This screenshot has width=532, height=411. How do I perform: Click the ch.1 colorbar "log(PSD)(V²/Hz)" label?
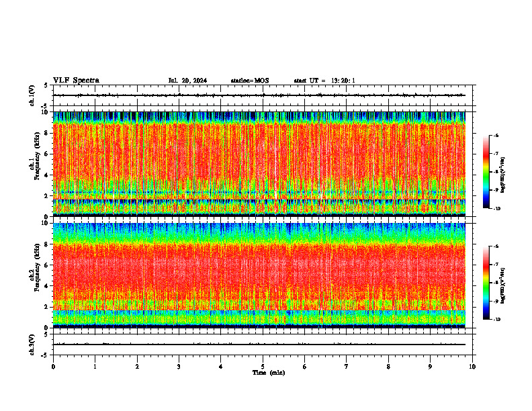coord(503,175)
